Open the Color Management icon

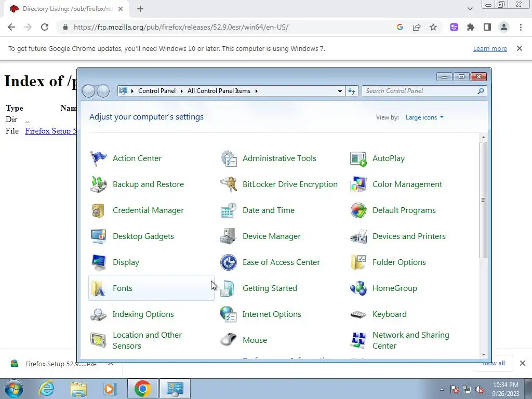358,184
